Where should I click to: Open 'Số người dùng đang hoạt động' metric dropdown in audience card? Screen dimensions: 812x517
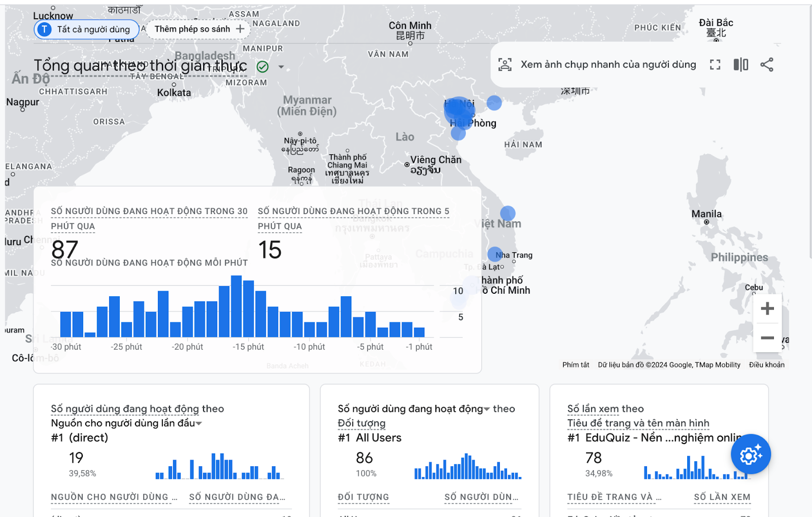(414, 409)
